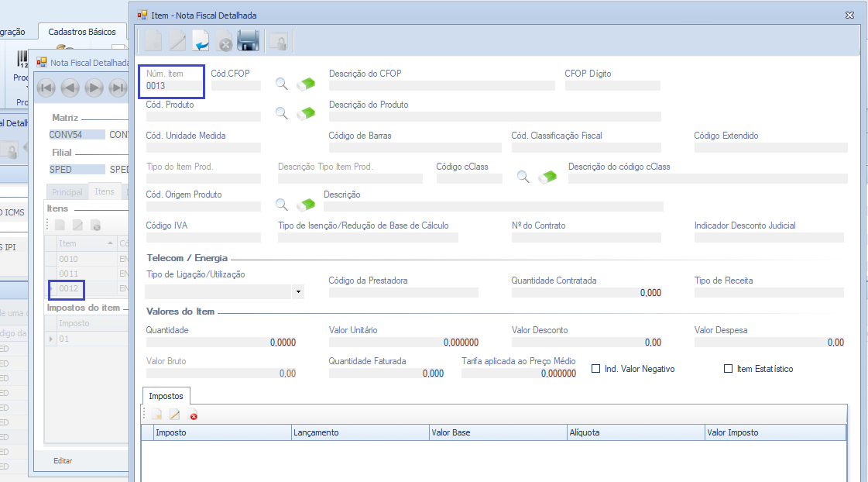The height and width of the screenshot is (482, 868).
Task: Select item row 0011
Action: tap(87, 274)
